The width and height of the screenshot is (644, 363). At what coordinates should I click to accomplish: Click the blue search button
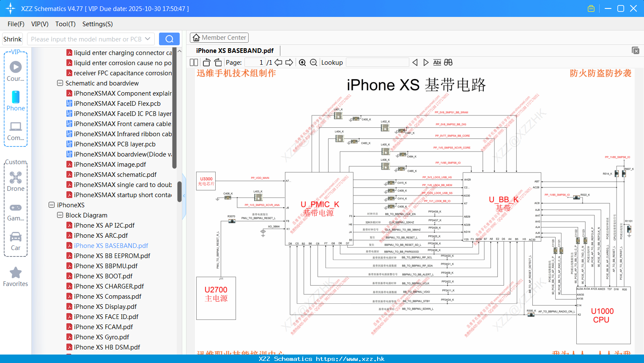(169, 39)
